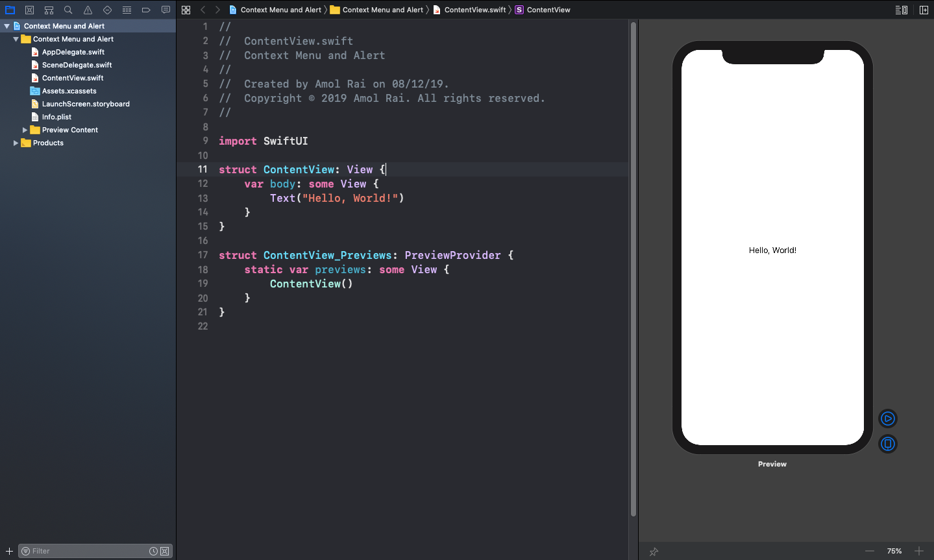Expand the Products group
The height and width of the screenshot is (560, 934).
point(16,143)
